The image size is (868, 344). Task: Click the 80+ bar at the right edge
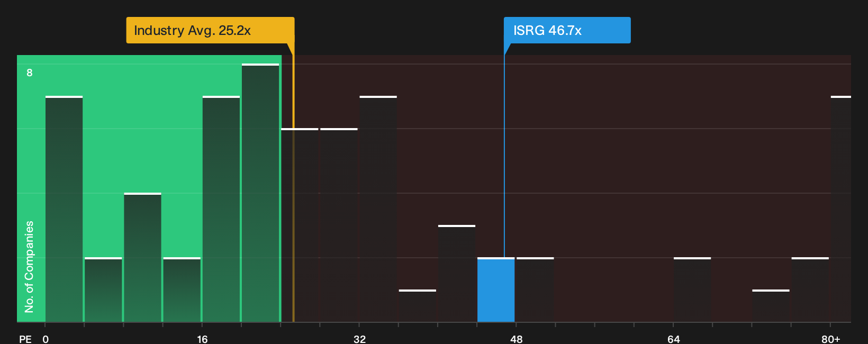click(841, 209)
